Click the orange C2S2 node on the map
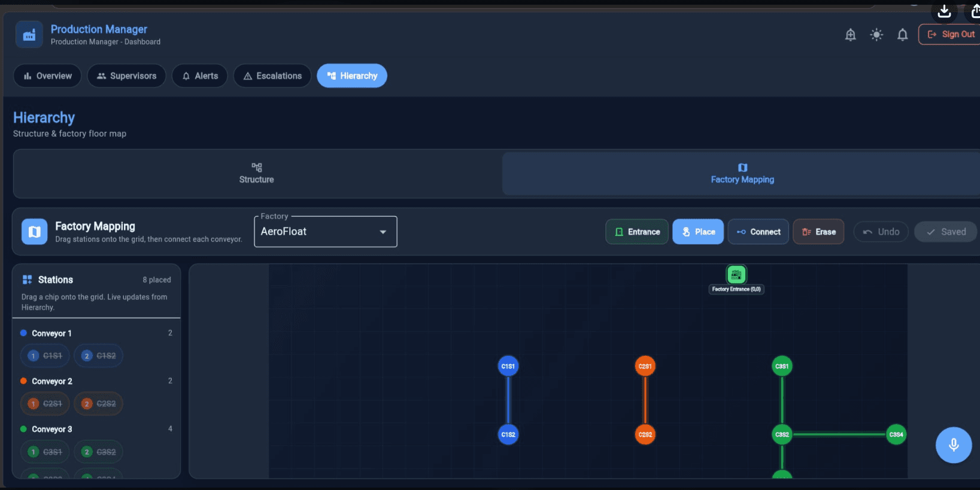 [645, 434]
